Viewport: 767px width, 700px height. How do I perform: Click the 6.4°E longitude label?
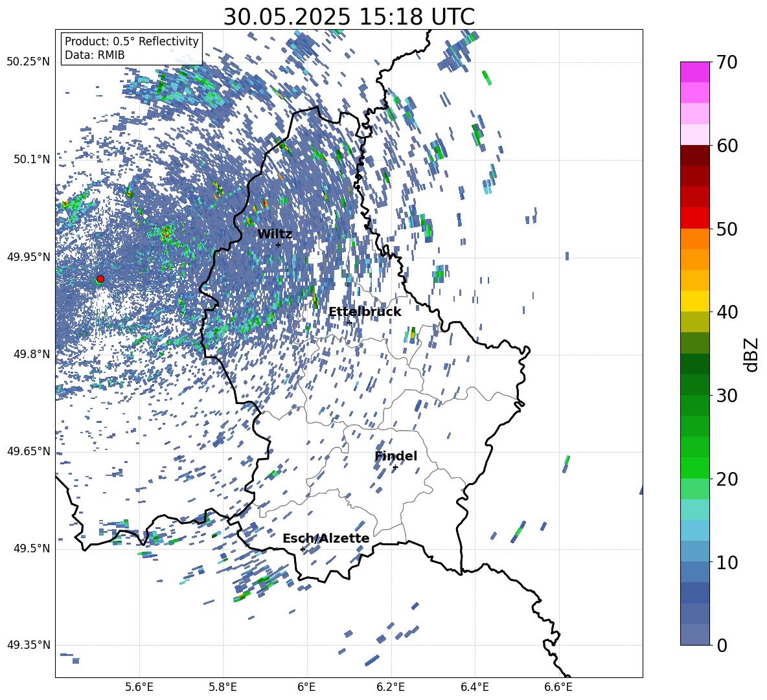[474, 687]
